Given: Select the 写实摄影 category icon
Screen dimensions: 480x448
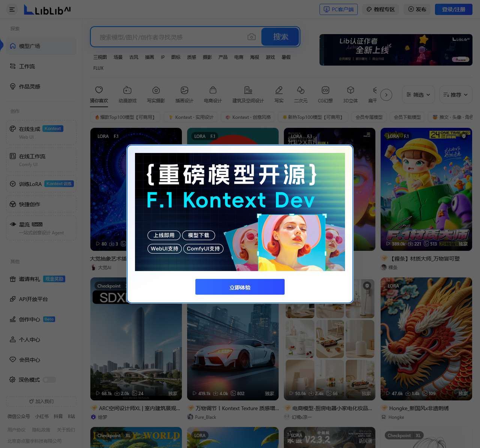Looking at the screenshot, I should (x=156, y=94).
